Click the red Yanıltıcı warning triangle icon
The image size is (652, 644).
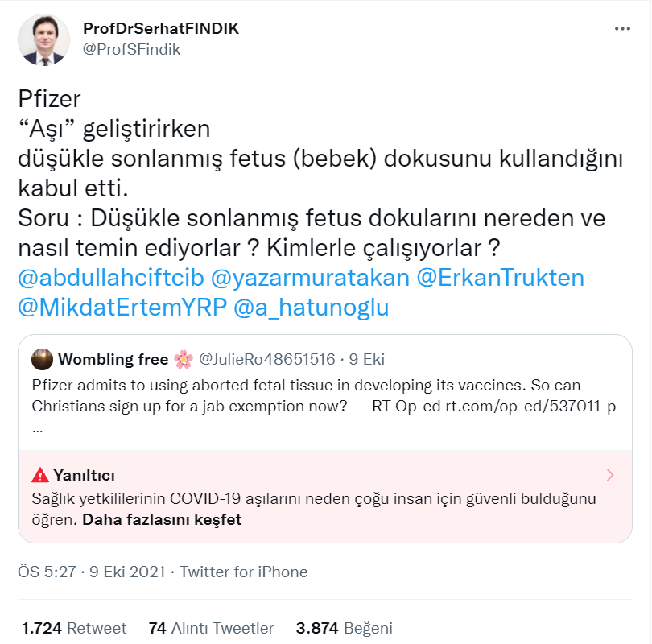coord(40,475)
